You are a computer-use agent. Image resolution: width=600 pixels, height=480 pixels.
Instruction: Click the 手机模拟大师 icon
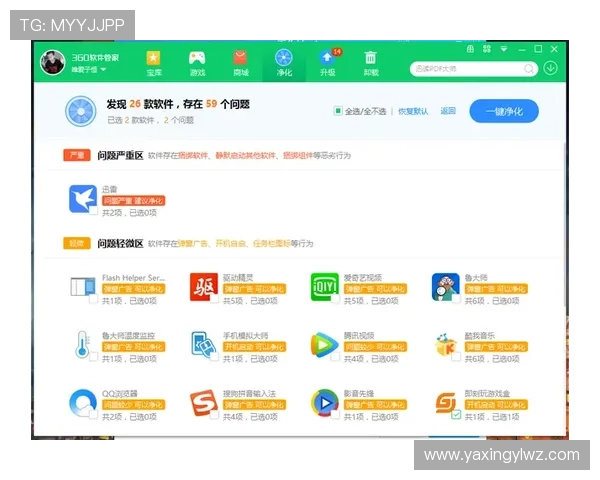coord(204,344)
